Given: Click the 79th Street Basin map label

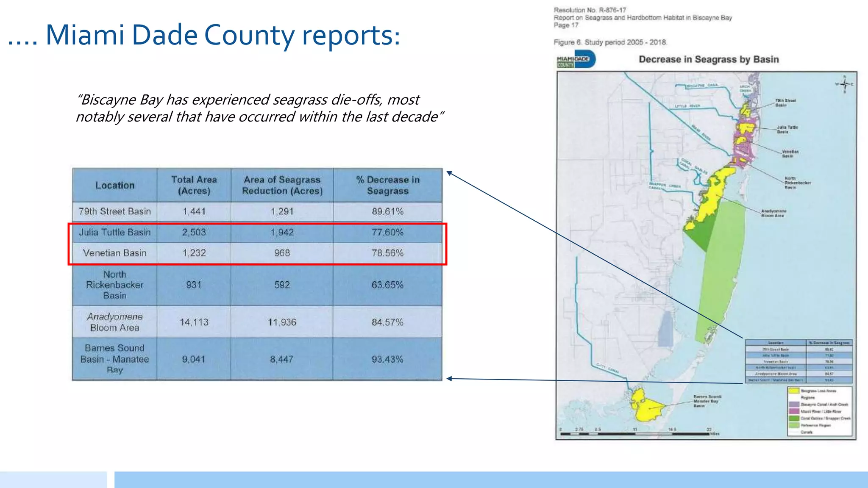Looking at the screenshot, I should (x=785, y=103).
